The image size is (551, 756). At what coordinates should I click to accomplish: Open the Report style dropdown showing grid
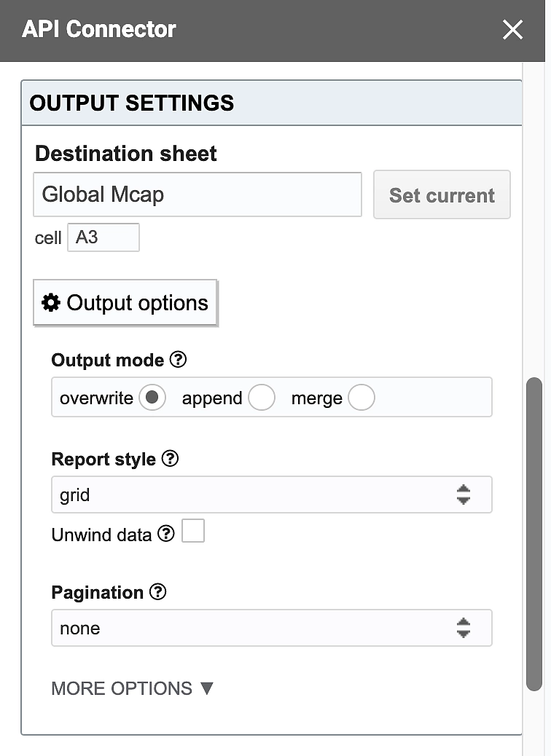[270, 494]
